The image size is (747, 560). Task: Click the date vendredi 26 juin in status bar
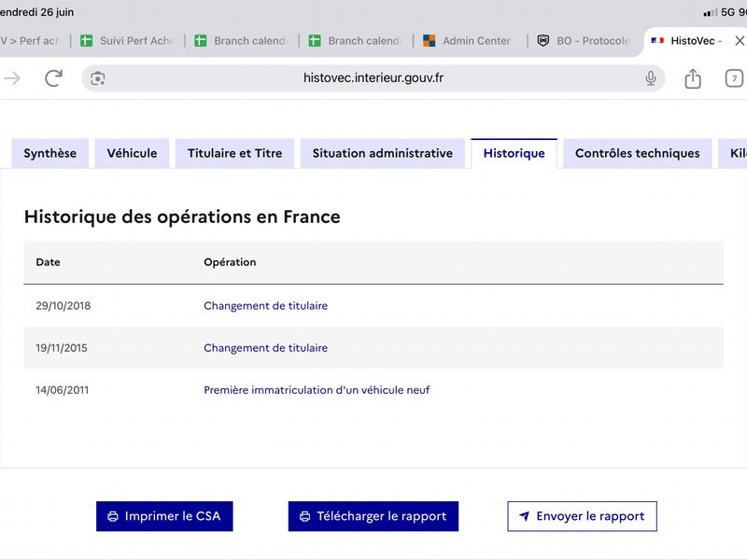tap(36, 12)
